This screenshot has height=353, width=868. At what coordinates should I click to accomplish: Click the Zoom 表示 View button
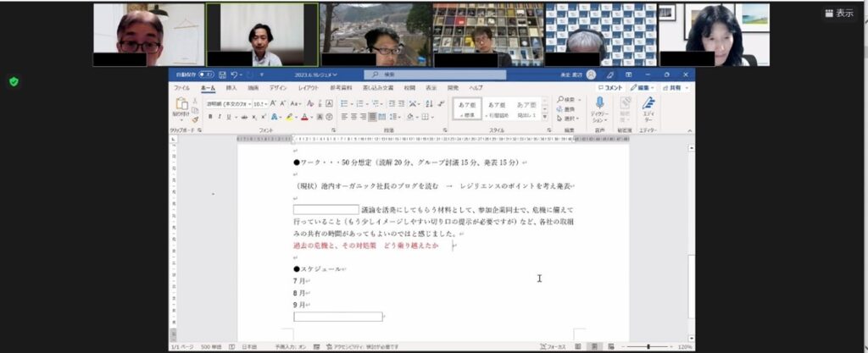tap(839, 14)
